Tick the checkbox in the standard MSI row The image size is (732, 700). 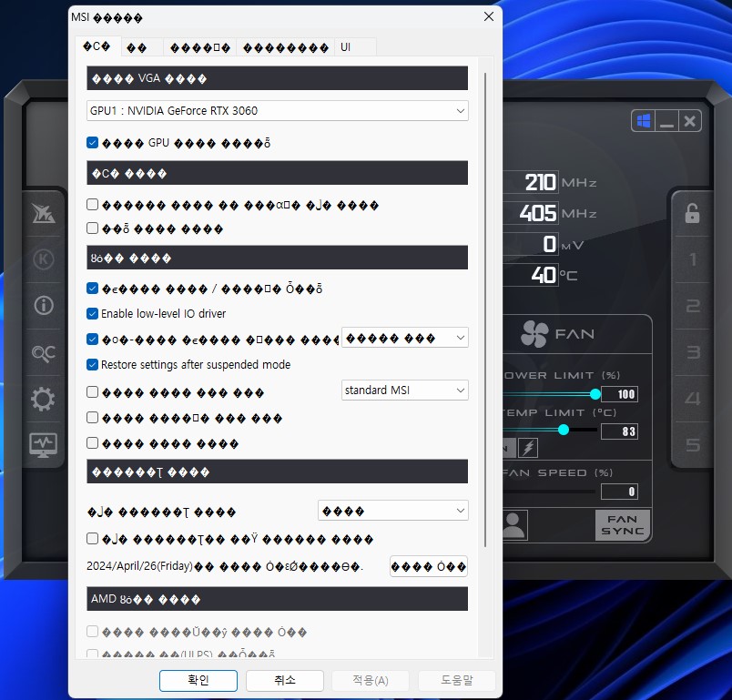(x=93, y=391)
